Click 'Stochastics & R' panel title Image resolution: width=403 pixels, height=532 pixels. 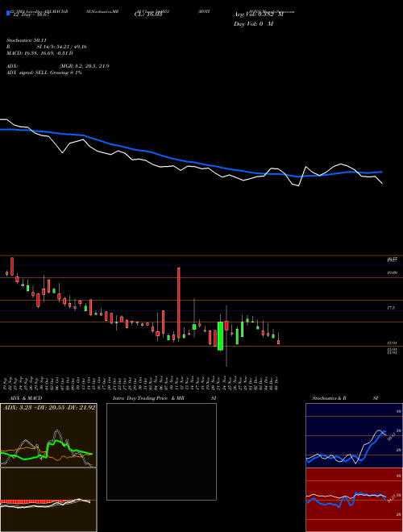(x=329, y=398)
